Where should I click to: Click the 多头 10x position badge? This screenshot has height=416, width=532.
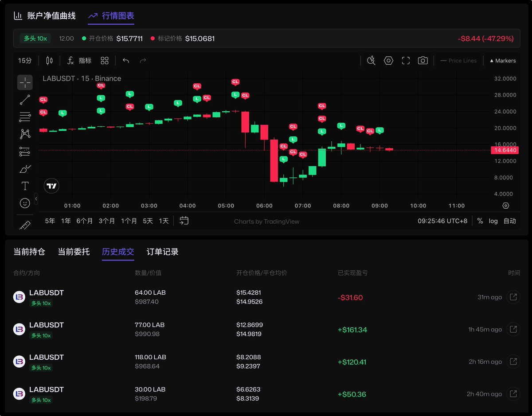35,39
